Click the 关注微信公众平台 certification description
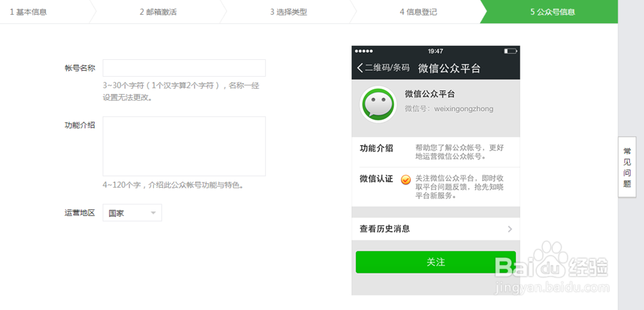 point(460,187)
